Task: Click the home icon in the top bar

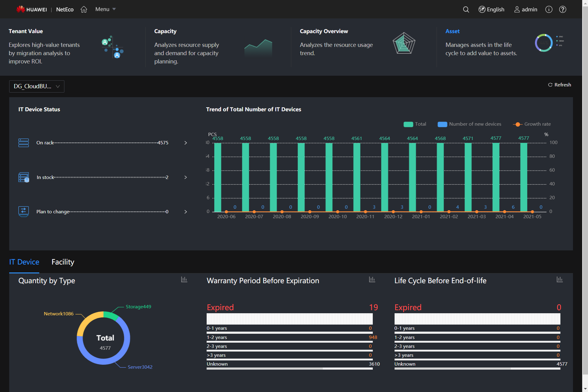Action: tap(84, 9)
